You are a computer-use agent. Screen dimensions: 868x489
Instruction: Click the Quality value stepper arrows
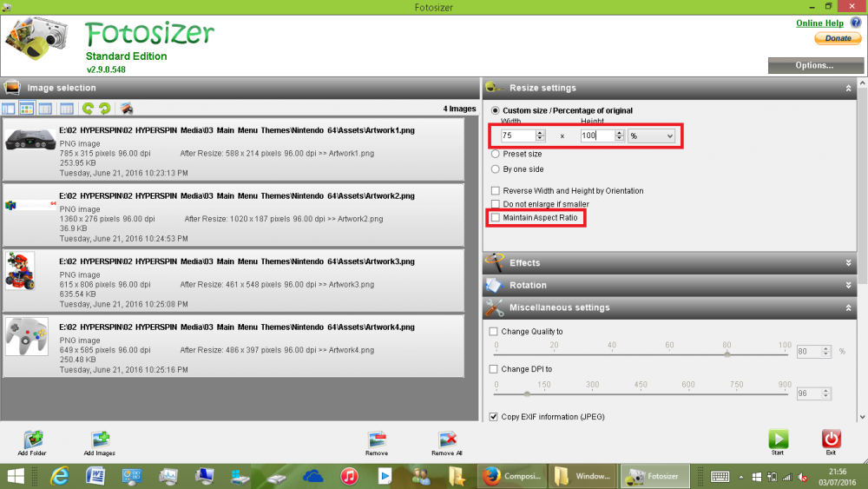826,351
